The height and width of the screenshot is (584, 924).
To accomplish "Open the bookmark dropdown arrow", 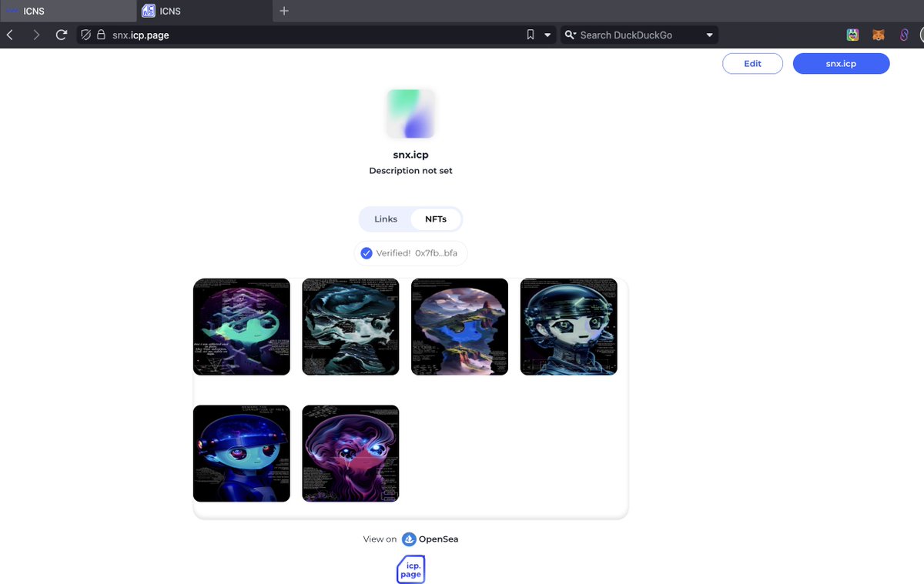I will click(x=547, y=35).
